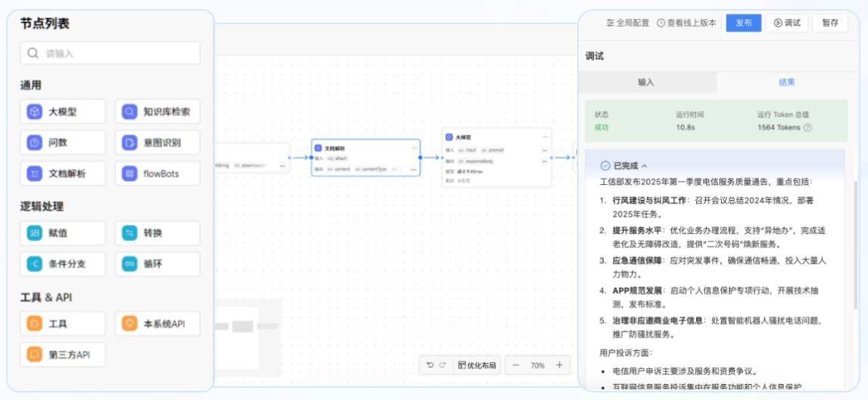Image resolution: width=868 pixels, height=400 pixels.
Task: Collapse the 文档解析 node output row
Action: click(413, 169)
